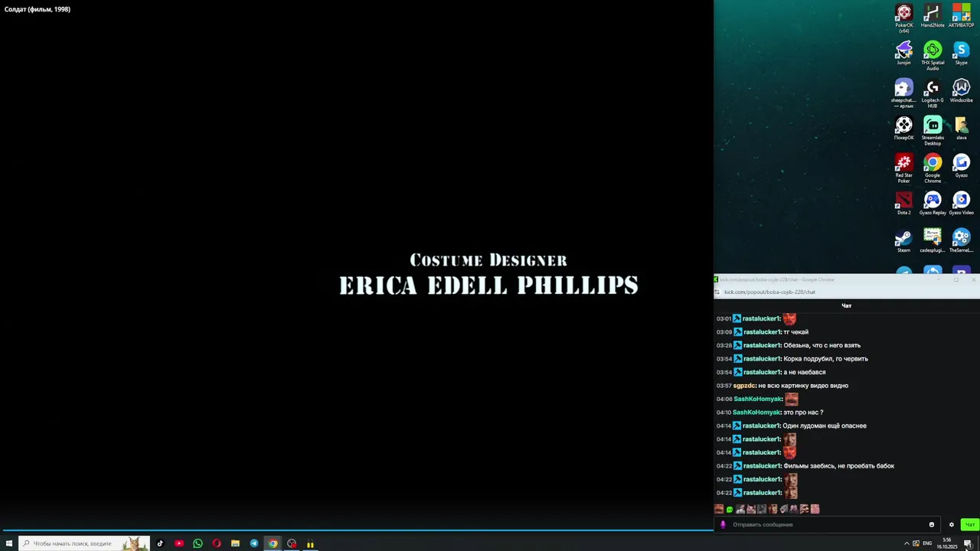This screenshot has height=551, width=980.
Task: Open Google Chrome desktop shortcut
Action: point(933,168)
